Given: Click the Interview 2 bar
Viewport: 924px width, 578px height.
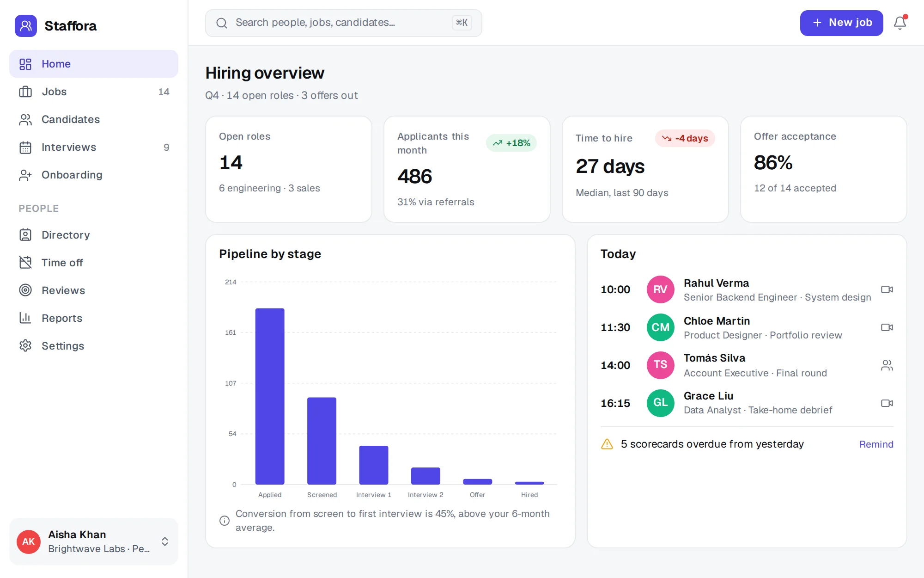Looking at the screenshot, I should (426, 476).
